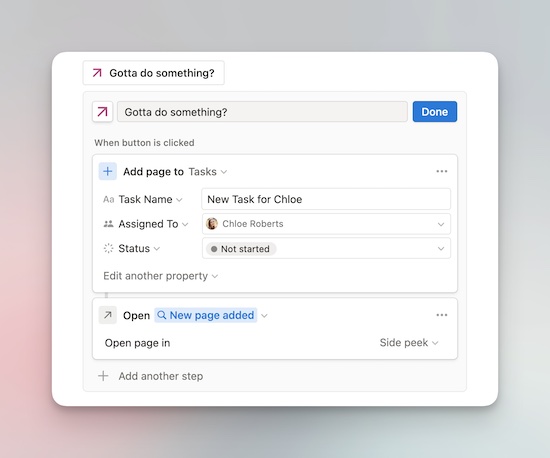This screenshot has height=458, width=550.
Task: Click the arrow icon button beside the name field
Action: point(102,112)
